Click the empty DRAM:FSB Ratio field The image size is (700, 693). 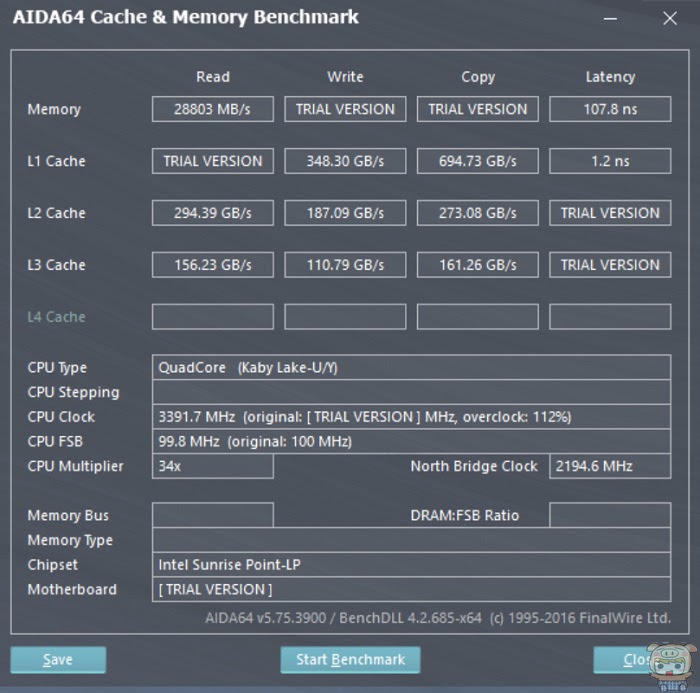tap(610, 515)
